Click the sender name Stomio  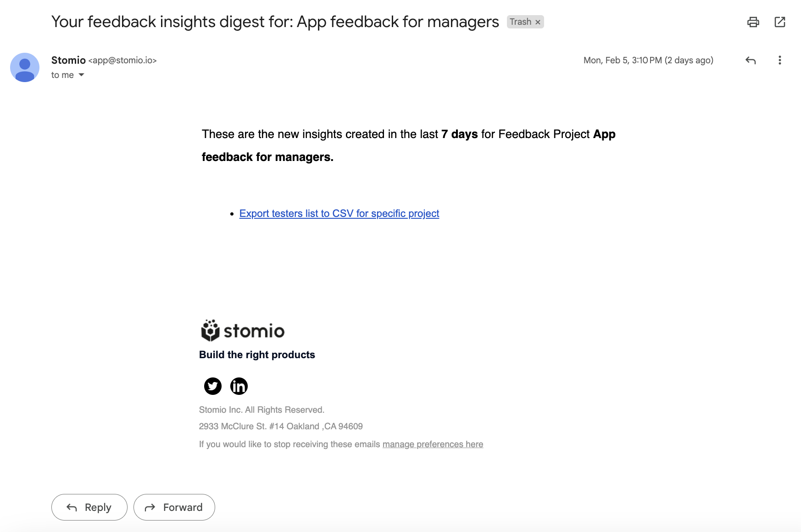pos(68,60)
